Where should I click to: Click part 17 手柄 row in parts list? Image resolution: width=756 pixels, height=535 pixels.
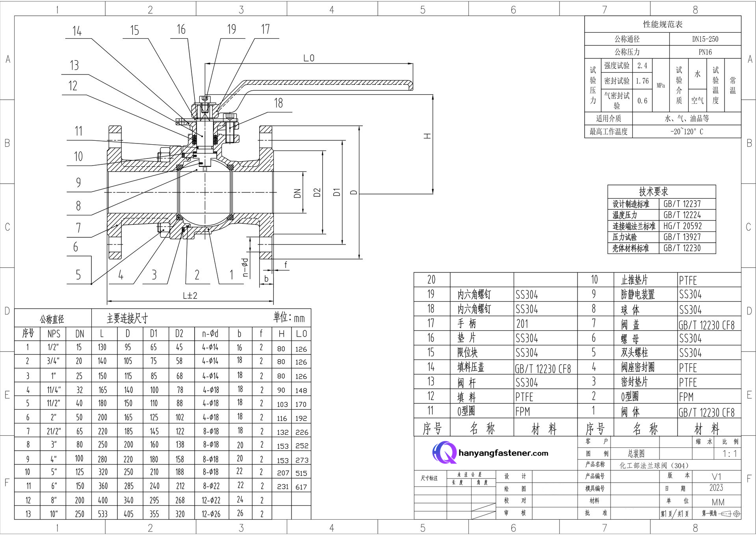(496, 324)
